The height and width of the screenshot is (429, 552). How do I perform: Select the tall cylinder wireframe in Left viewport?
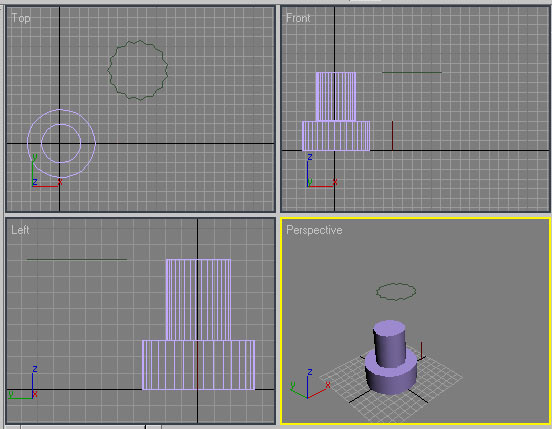click(198, 299)
